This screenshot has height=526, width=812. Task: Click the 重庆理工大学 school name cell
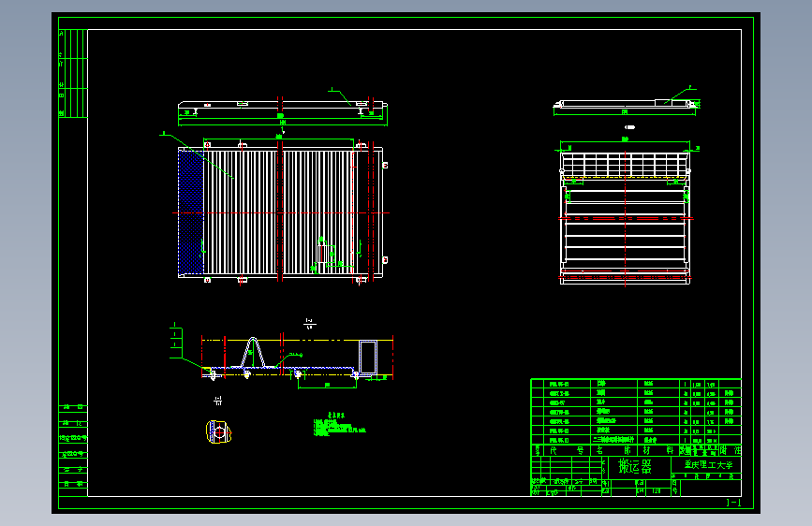[x=708, y=464]
